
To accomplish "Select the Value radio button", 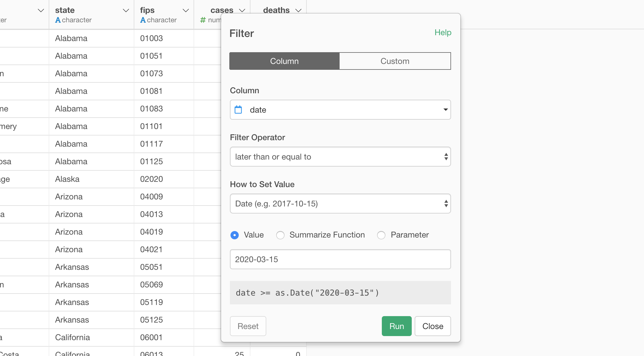I will tap(235, 235).
